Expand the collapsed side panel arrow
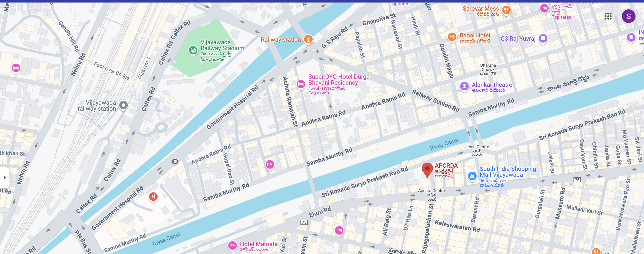644x254 pixels. coord(4,178)
